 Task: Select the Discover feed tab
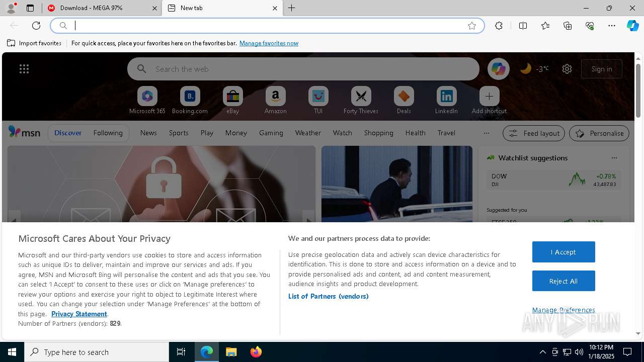(68, 133)
